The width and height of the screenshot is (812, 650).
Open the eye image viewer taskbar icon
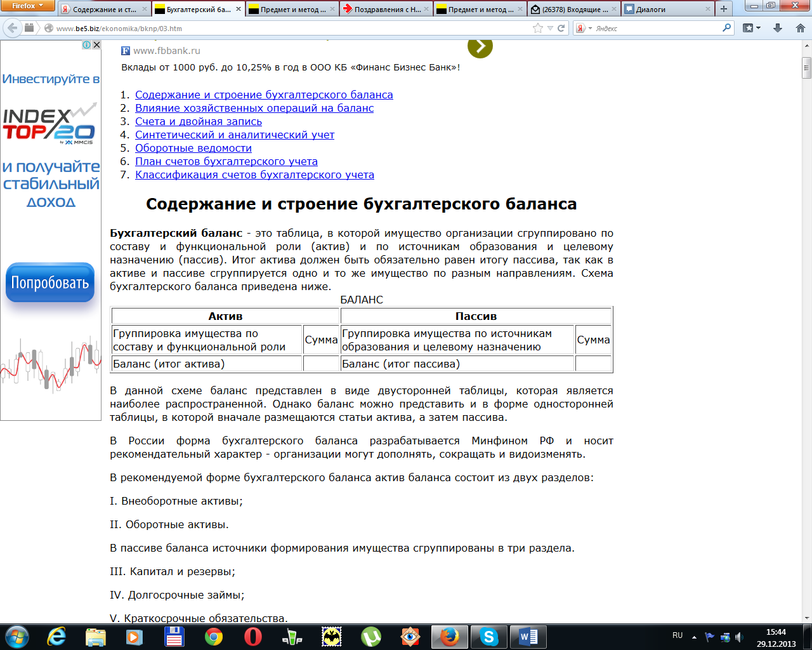coord(410,637)
